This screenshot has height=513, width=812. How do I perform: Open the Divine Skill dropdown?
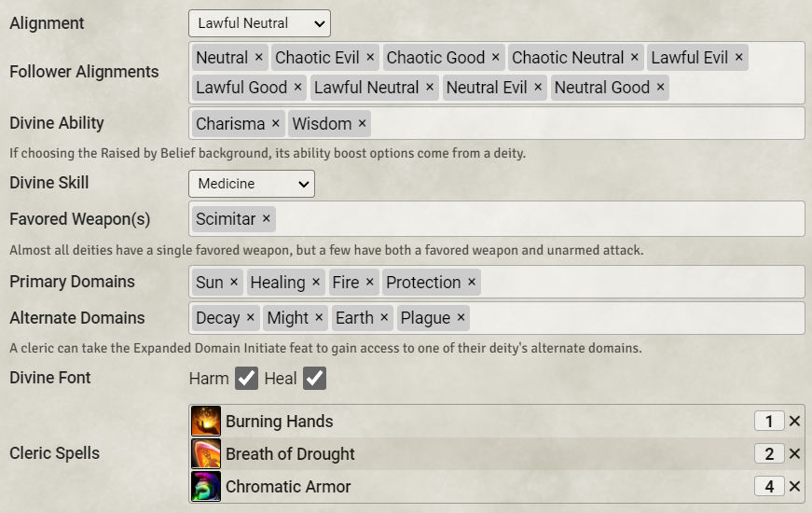(252, 184)
